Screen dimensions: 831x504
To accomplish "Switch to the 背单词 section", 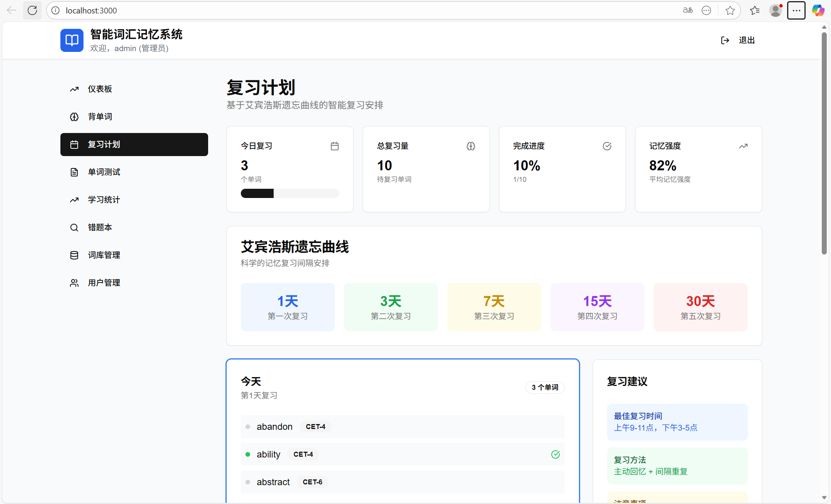I will 100,117.
